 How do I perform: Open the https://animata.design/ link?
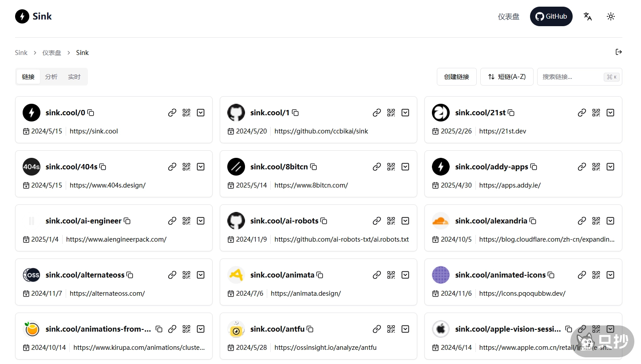point(305,294)
